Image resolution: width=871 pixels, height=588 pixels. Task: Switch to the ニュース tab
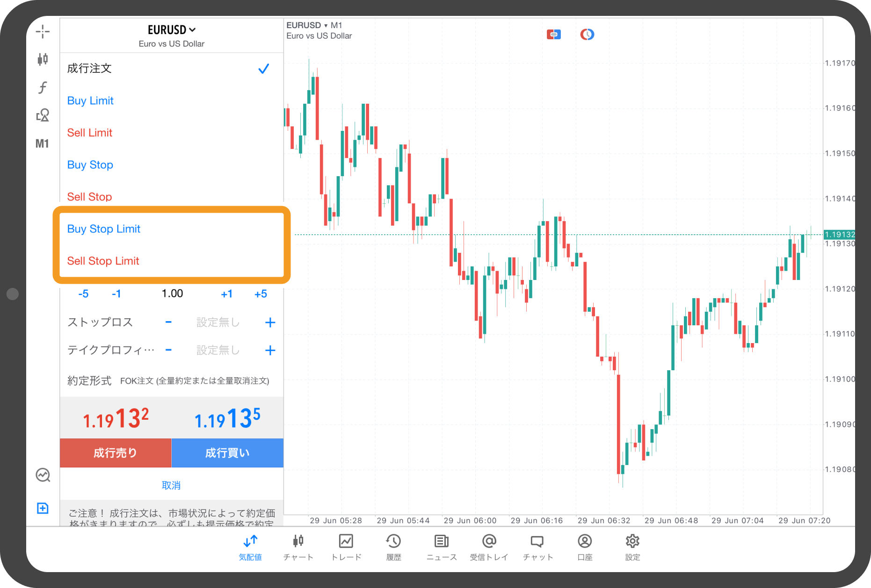(x=441, y=546)
